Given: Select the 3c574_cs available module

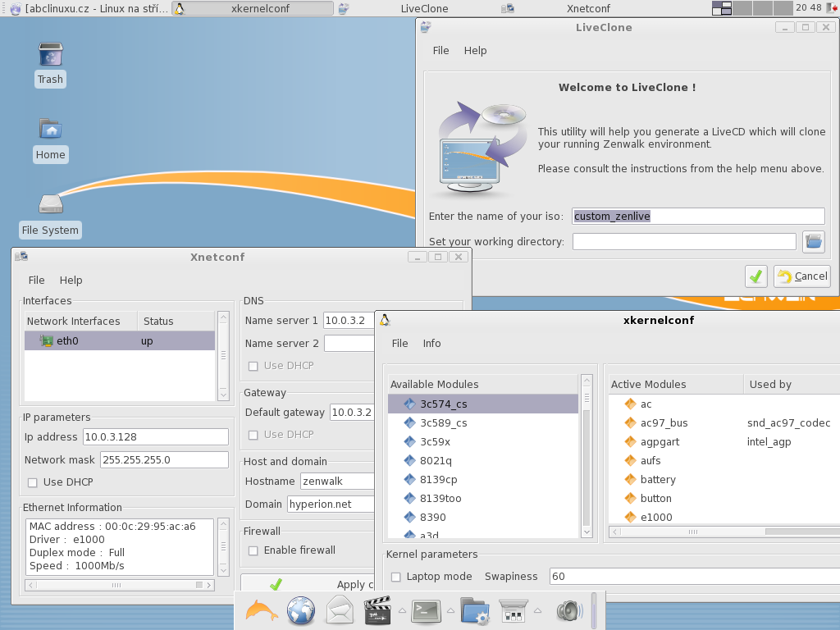Looking at the screenshot, I should pyautogui.click(x=482, y=404).
